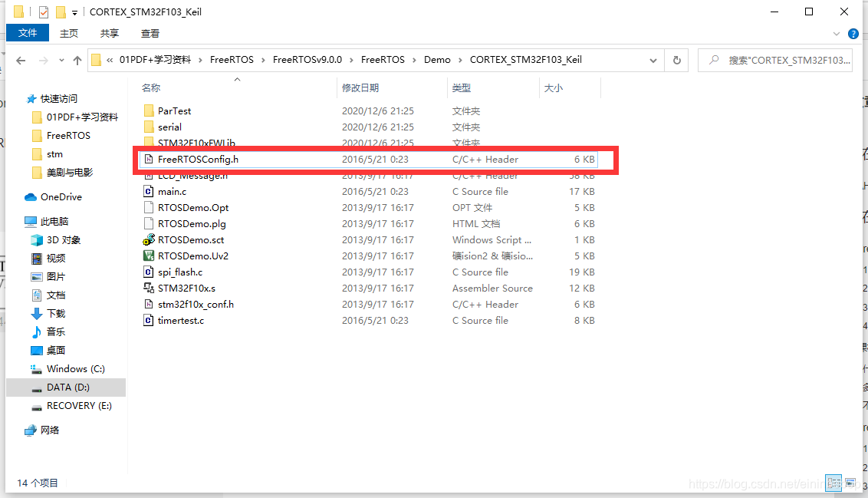
Task: Expand the Demo breadcrumb subfolder arrow
Action: click(460, 60)
